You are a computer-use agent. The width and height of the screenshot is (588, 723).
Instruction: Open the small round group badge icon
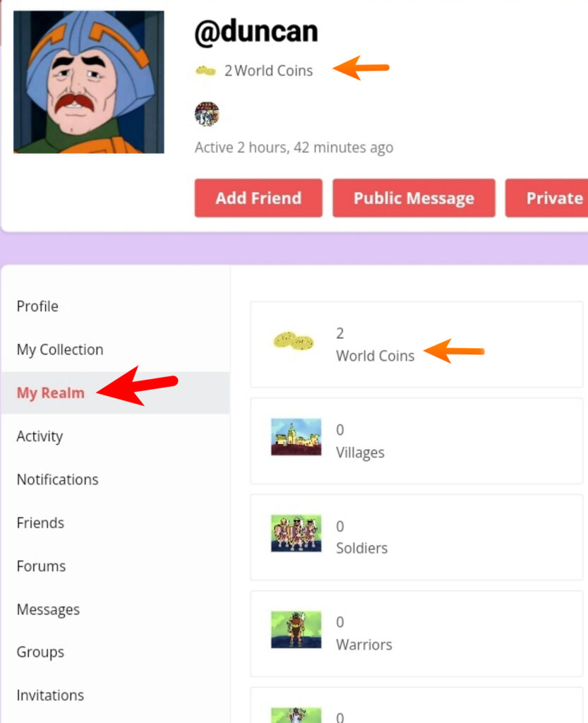(207, 114)
